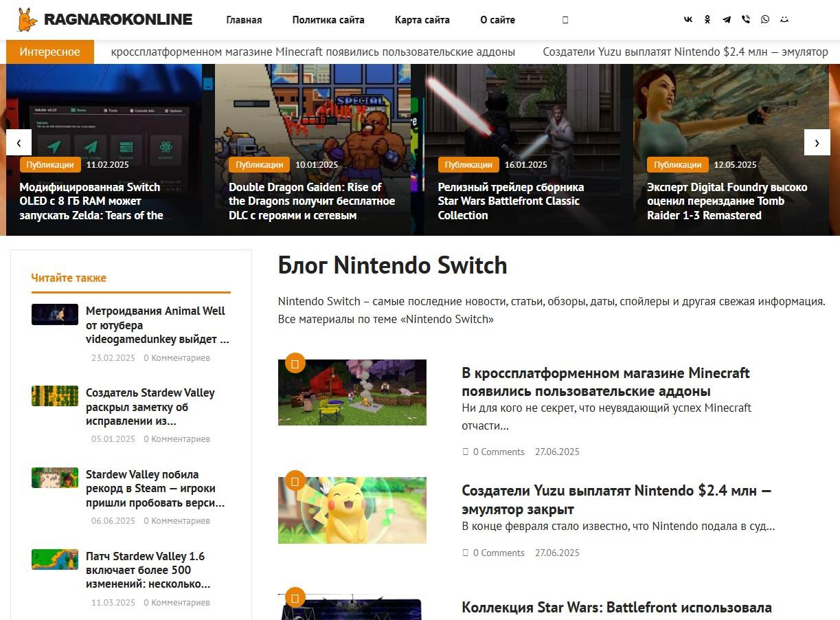Open 'Главная' menu item
840x620 pixels.
pos(244,20)
